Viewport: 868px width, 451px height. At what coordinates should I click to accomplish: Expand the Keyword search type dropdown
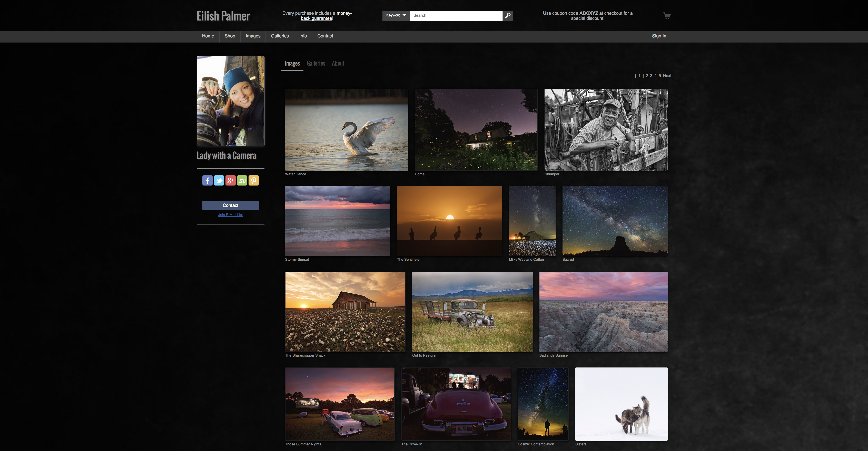point(396,15)
